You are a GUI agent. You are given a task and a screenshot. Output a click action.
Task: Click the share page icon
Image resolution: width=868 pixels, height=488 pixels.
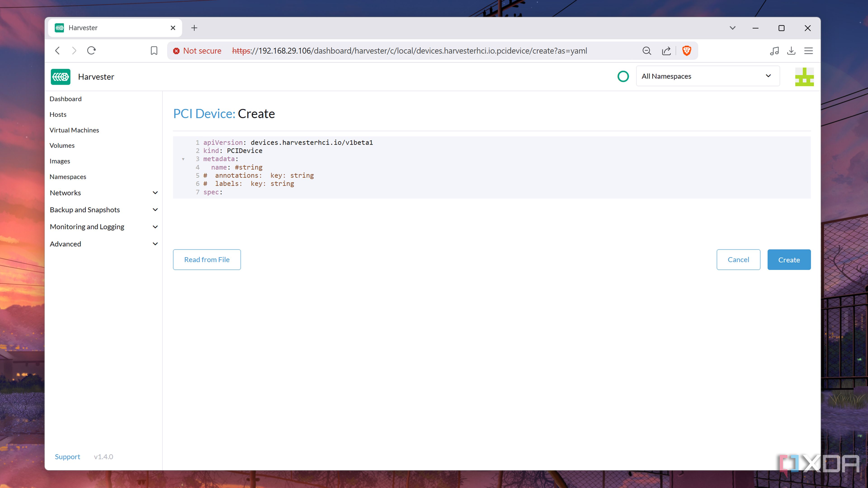point(666,51)
